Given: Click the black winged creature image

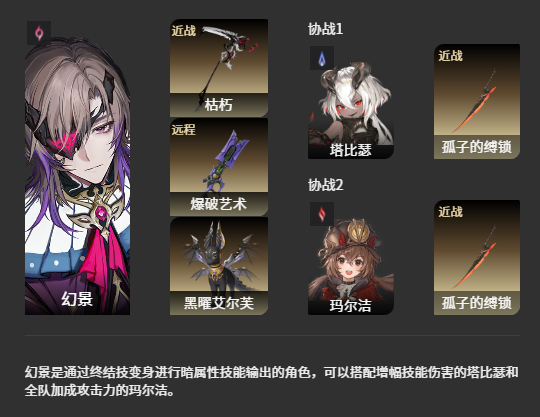Looking at the screenshot, I should click(x=219, y=258).
